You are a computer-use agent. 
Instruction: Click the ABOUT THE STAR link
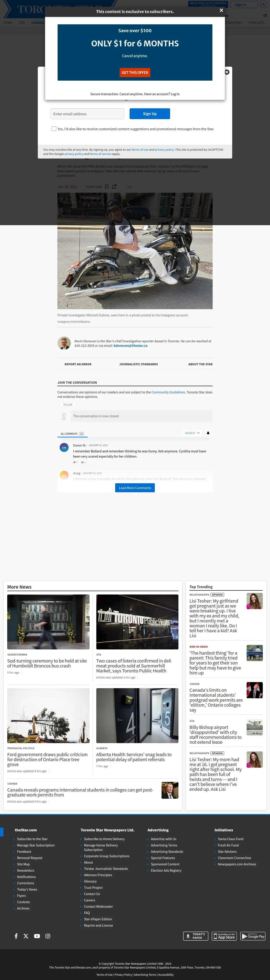pos(200,364)
